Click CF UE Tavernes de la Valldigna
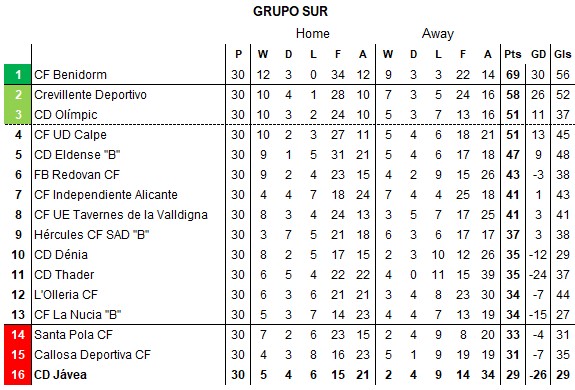 pyautogui.click(x=121, y=215)
